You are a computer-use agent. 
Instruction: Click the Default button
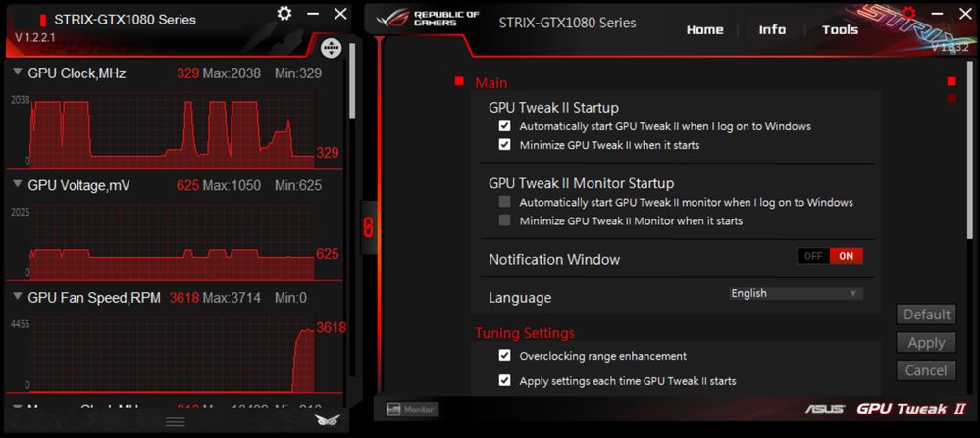925,315
